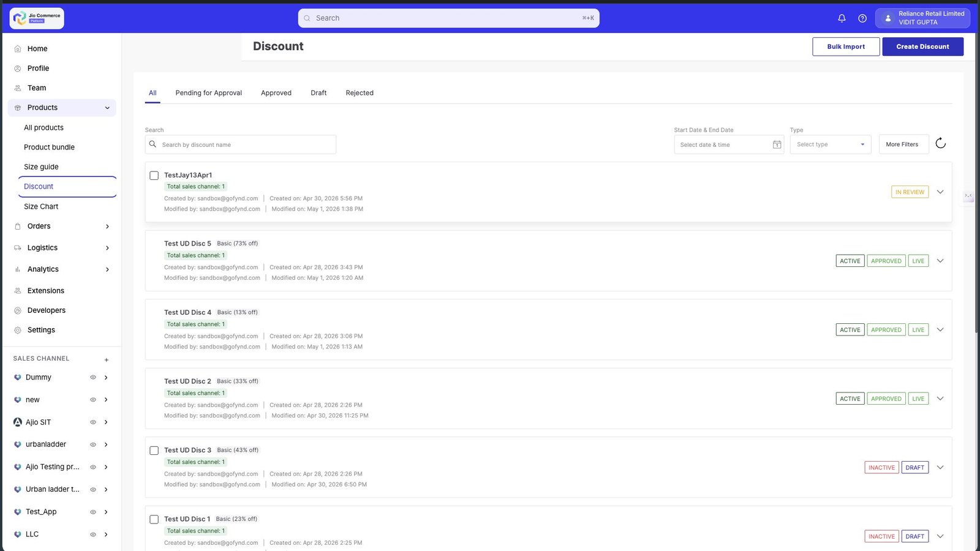Click the LLC channel logo icon
Image resolution: width=980 pixels, height=551 pixels.
[x=18, y=534]
